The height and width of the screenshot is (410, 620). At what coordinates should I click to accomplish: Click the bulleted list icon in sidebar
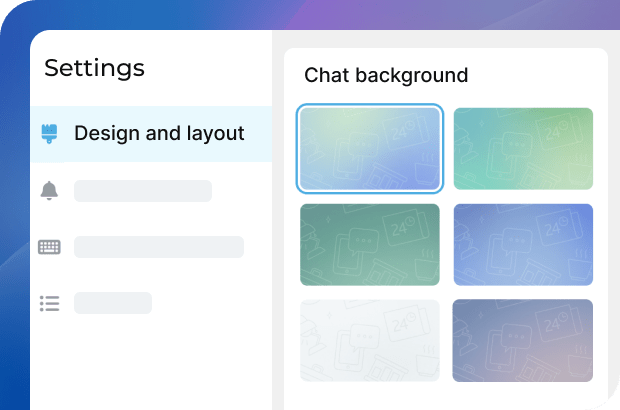[x=49, y=303]
